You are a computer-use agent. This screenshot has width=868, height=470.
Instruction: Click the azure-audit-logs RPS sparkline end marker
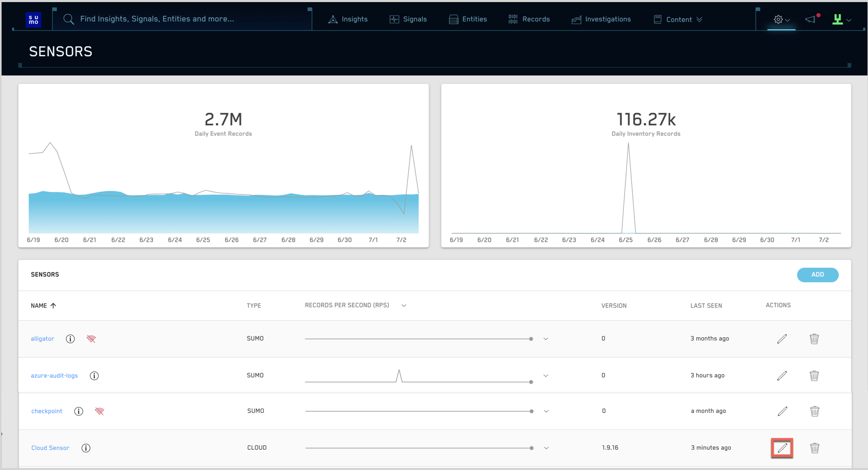(x=531, y=382)
